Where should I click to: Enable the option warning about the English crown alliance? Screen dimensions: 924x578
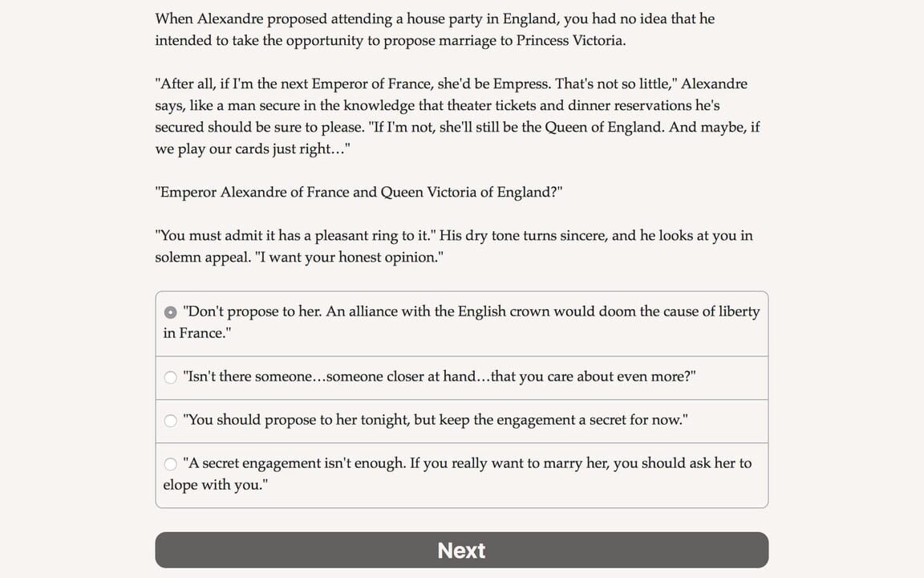pyautogui.click(x=461, y=321)
